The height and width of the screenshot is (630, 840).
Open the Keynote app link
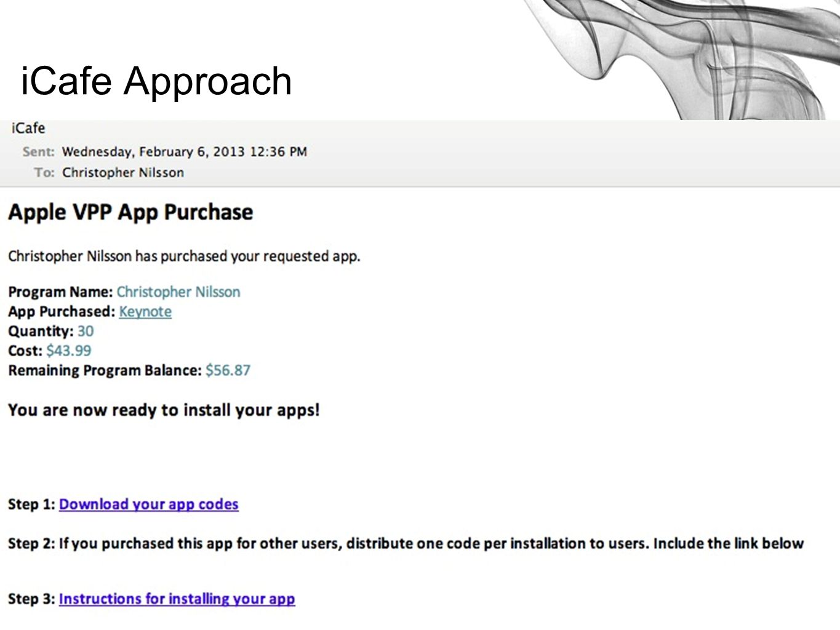(x=145, y=311)
